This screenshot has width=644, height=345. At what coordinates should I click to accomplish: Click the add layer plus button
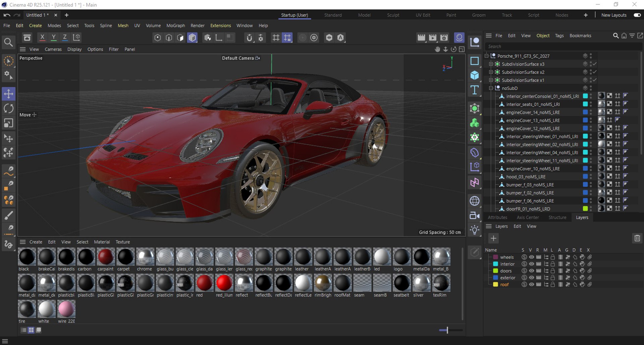pyautogui.click(x=493, y=238)
